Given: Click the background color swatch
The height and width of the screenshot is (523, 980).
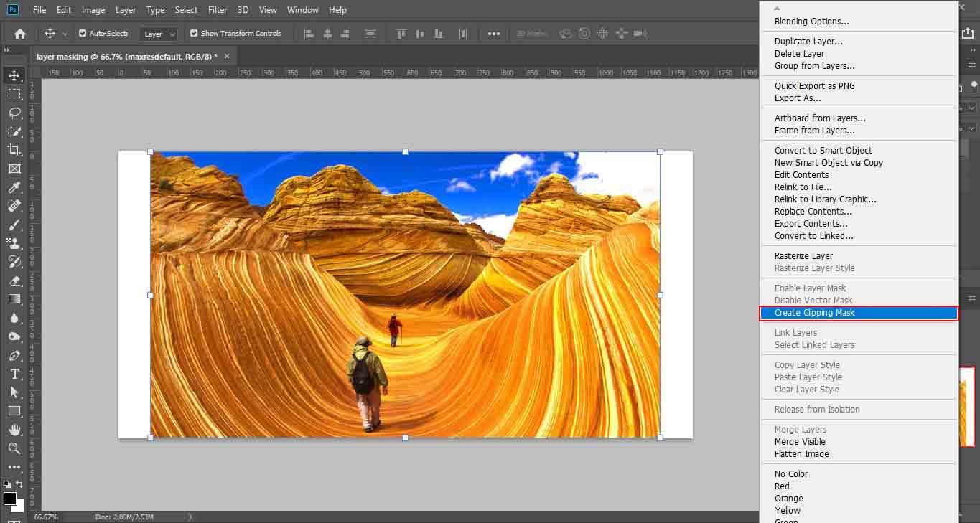Looking at the screenshot, I should tap(19, 506).
